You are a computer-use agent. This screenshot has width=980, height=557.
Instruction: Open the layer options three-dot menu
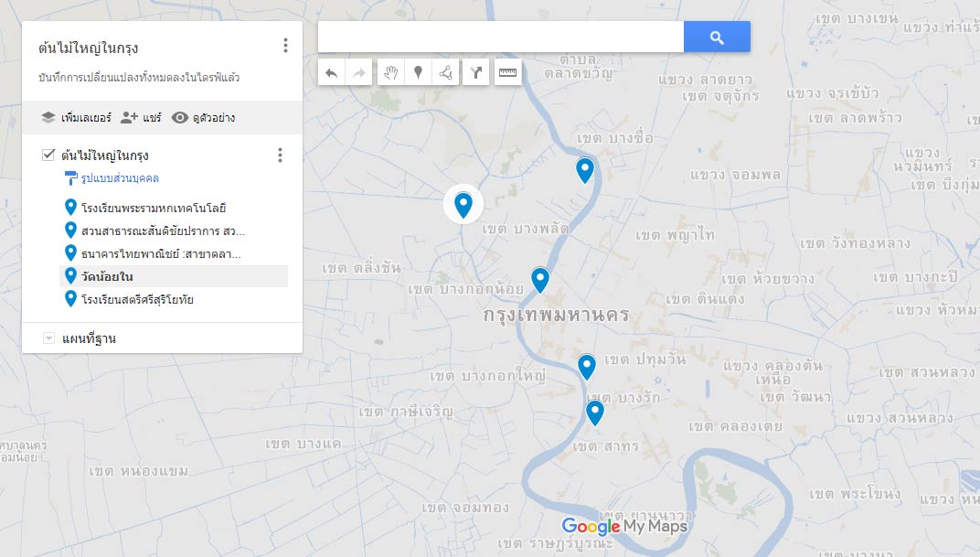(x=280, y=155)
